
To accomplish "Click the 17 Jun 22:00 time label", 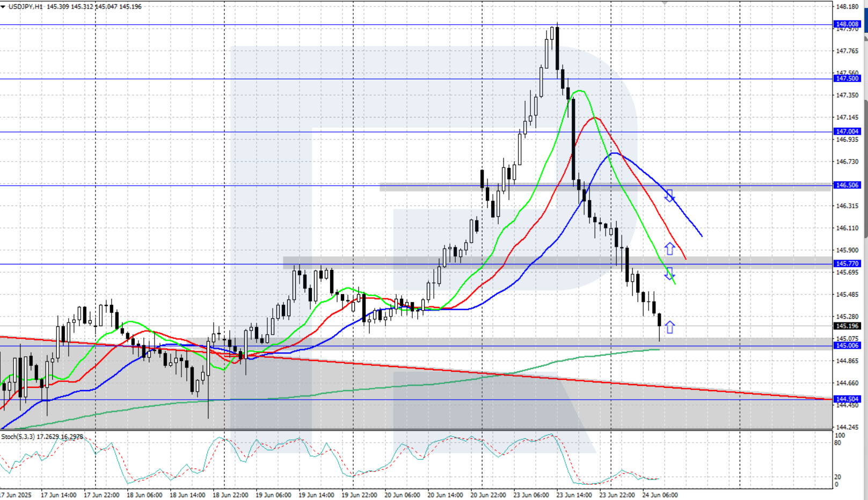I will [101, 495].
